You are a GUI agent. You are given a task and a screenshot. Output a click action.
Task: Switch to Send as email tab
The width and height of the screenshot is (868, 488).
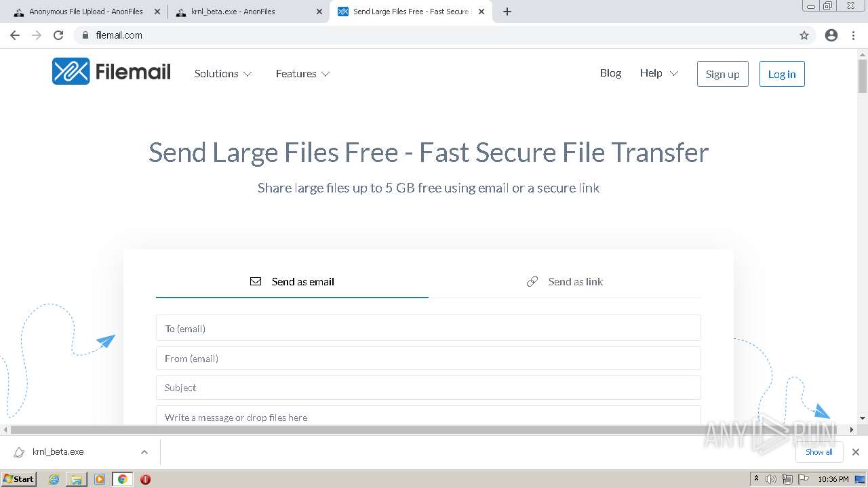coord(292,281)
